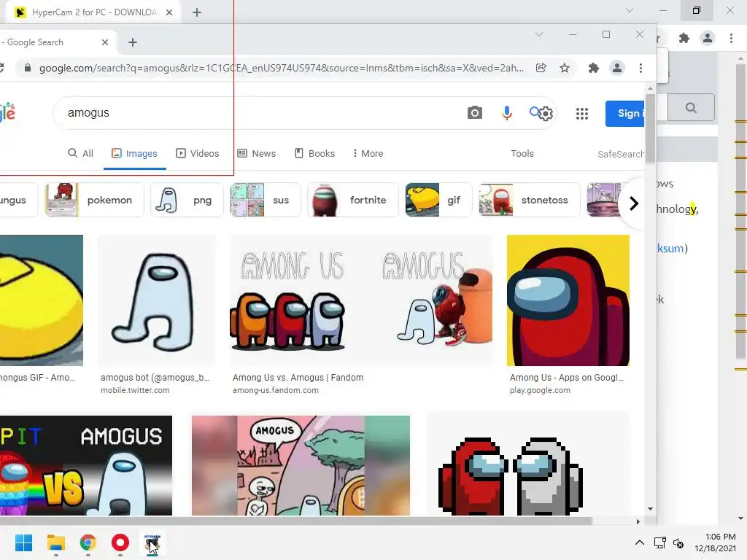Screen dimensions: 747x560
Task: Open the red record app on the taskbar
Action: coord(120,542)
